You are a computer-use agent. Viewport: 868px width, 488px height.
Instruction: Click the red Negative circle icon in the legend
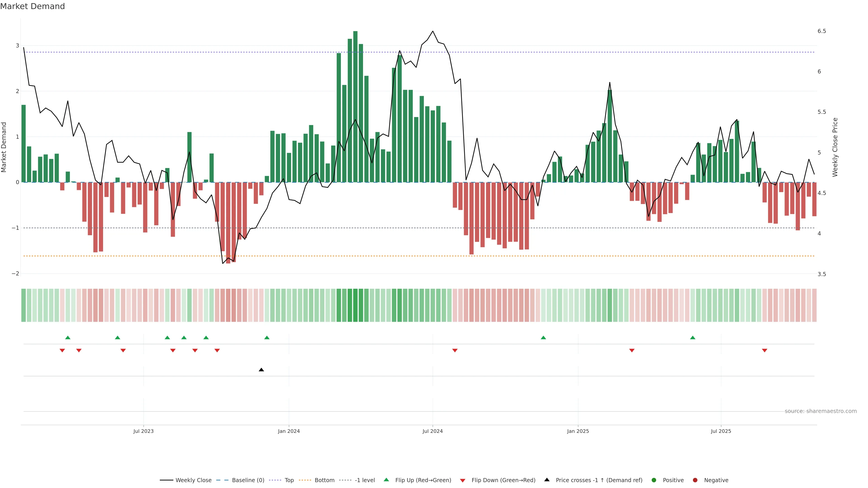tap(695, 480)
